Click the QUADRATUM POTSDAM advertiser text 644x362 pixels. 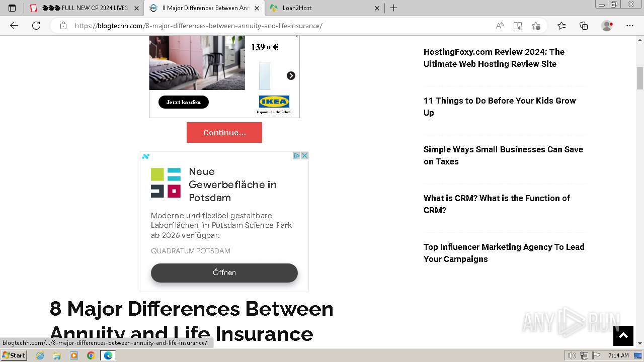click(x=191, y=251)
